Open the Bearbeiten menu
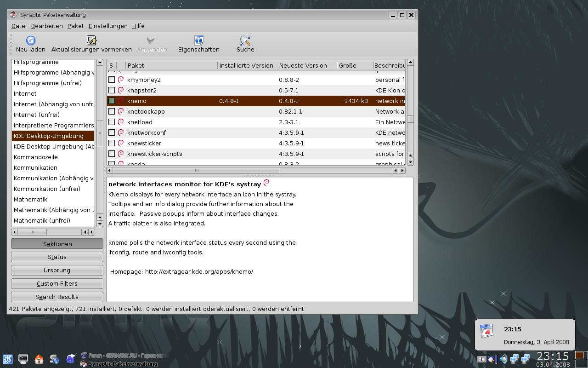 [x=47, y=26]
